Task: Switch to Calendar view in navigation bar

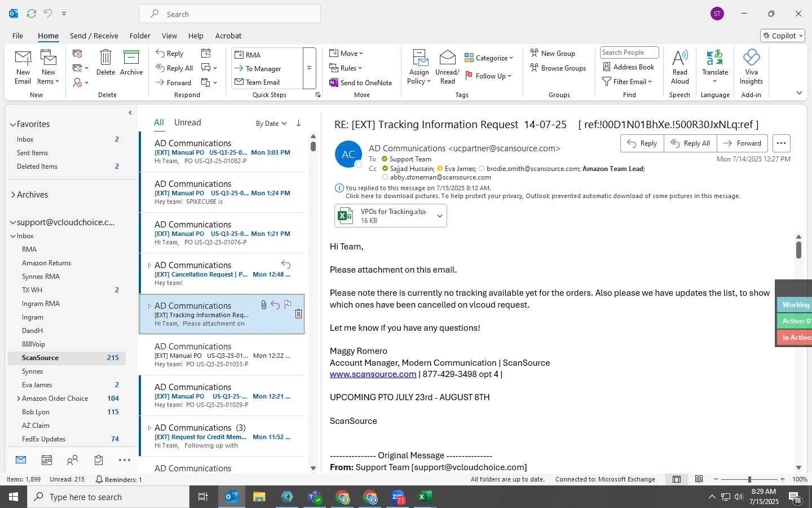Action: pos(47,460)
